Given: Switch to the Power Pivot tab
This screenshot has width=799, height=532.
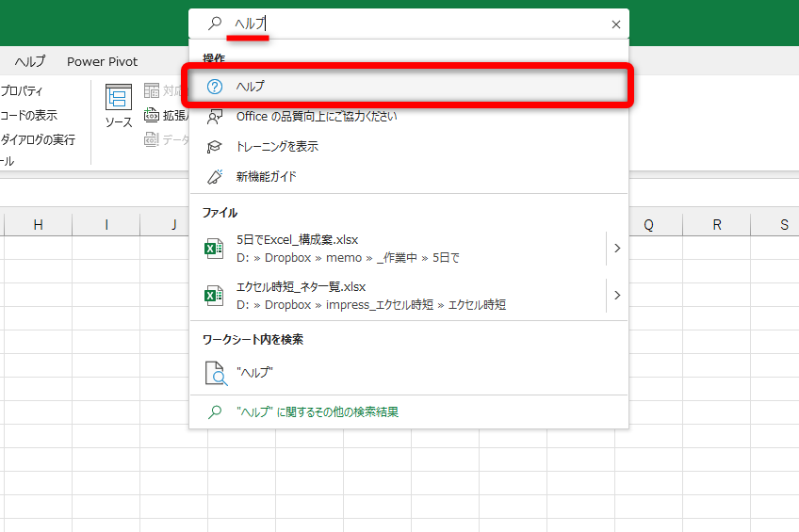Looking at the screenshot, I should pyautogui.click(x=103, y=61).
